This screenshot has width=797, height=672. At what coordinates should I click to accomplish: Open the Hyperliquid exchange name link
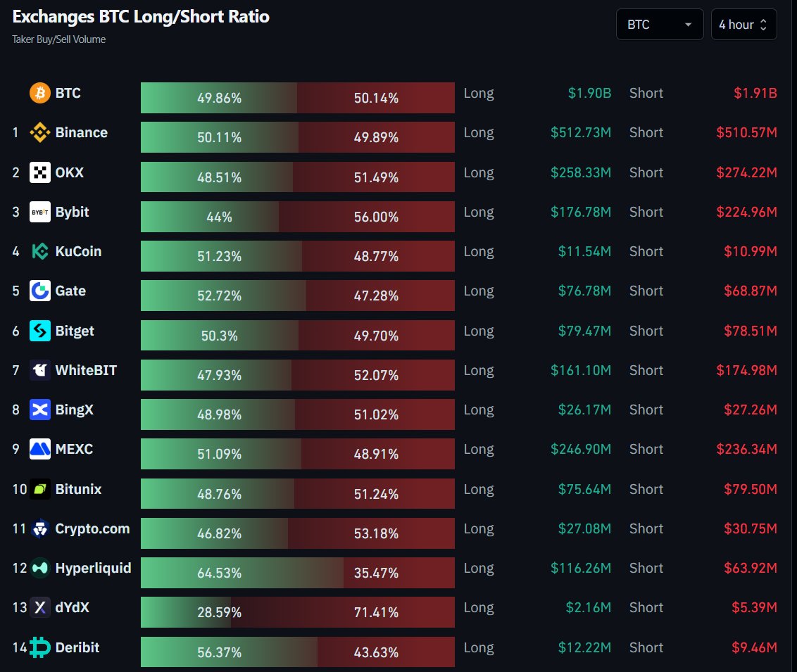click(93, 569)
